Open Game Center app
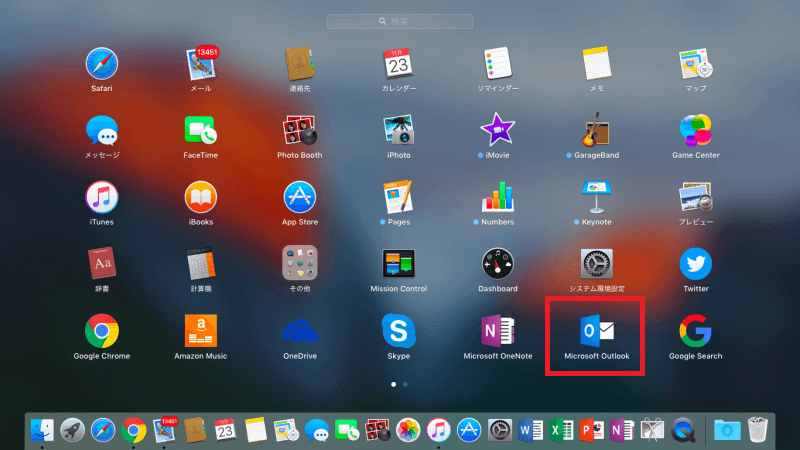Image resolution: width=800 pixels, height=450 pixels. tap(695, 131)
